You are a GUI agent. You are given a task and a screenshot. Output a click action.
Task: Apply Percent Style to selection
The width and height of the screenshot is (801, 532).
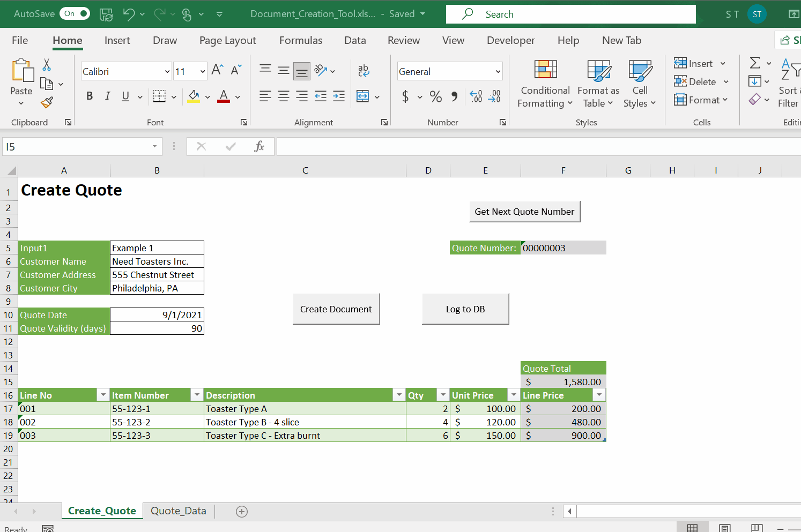click(x=435, y=96)
